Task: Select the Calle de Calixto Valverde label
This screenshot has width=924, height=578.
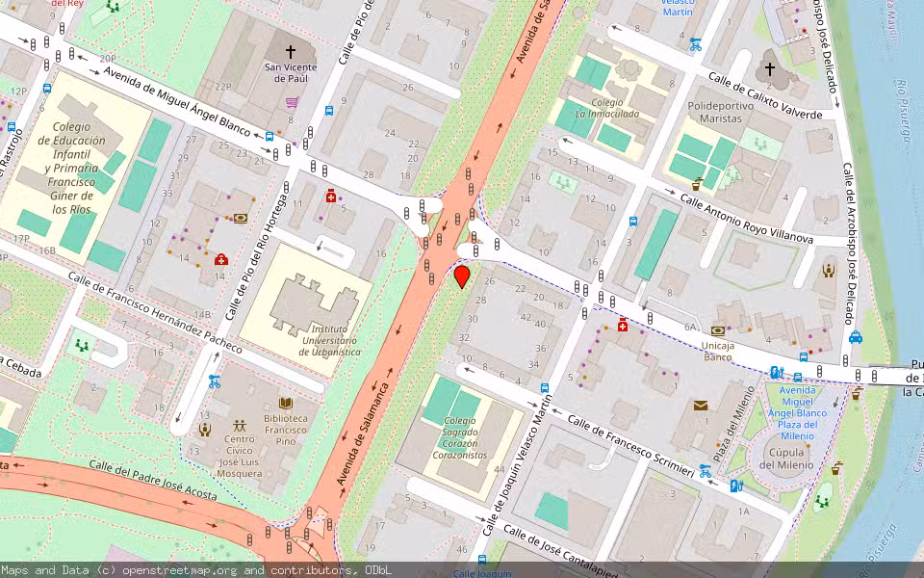Action: pos(765,95)
